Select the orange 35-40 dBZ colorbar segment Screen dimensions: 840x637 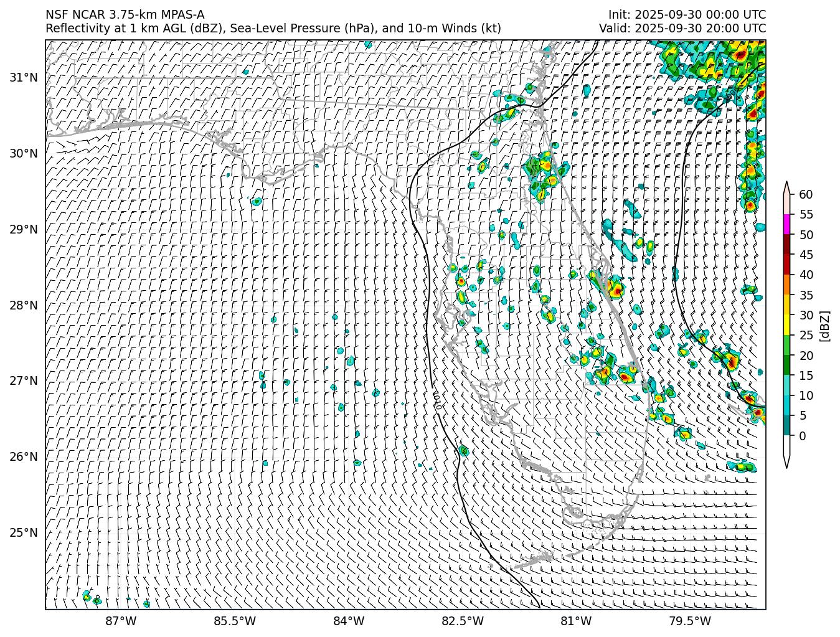pos(786,285)
